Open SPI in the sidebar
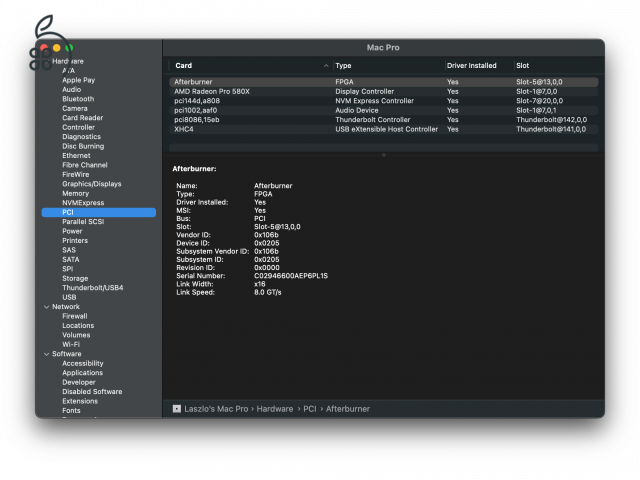 [67, 269]
